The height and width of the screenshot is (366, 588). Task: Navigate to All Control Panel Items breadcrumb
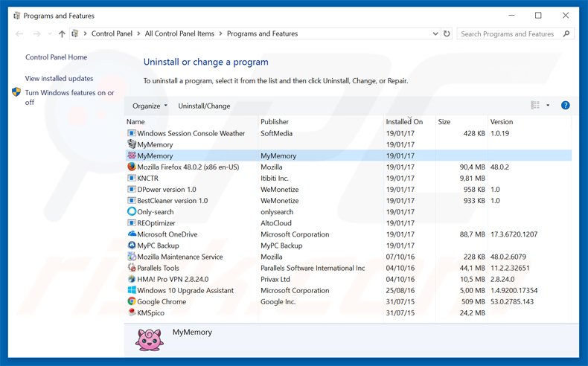click(179, 33)
